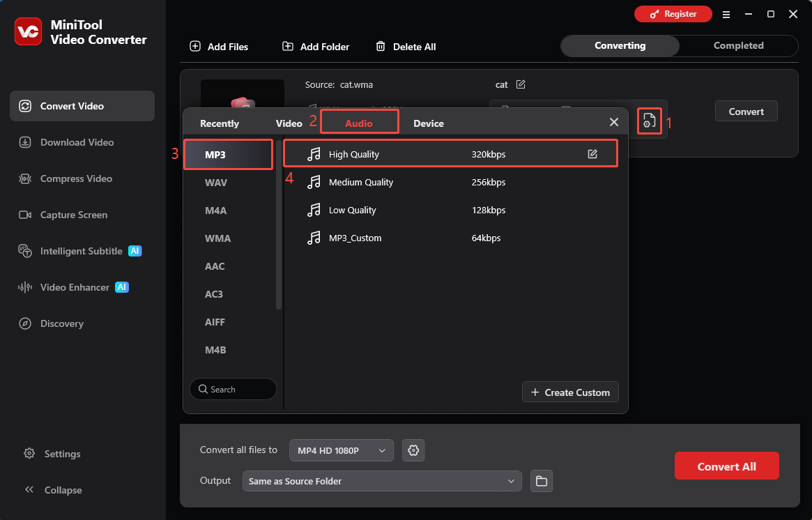The height and width of the screenshot is (520, 812).
Task: Click the music note icon of MP3_Custom
Action: click(x=314, y=238)
